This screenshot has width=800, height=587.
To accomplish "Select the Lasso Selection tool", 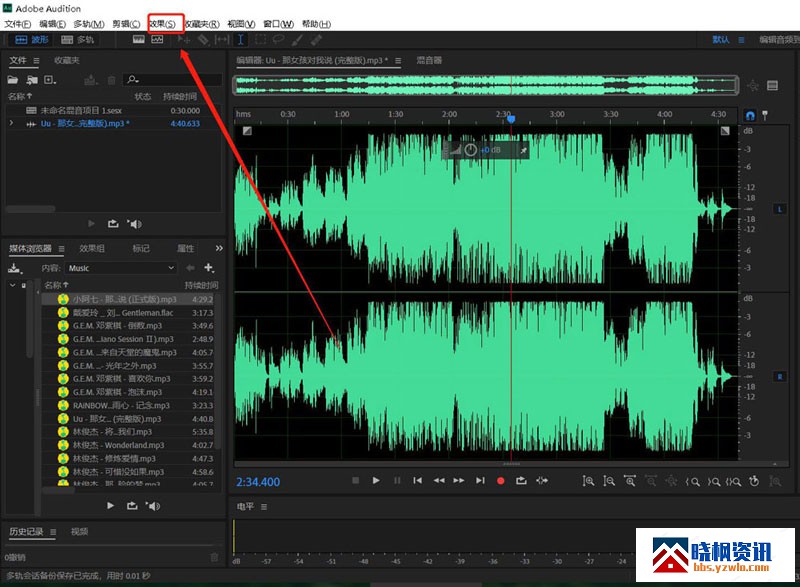I will 279,40.
